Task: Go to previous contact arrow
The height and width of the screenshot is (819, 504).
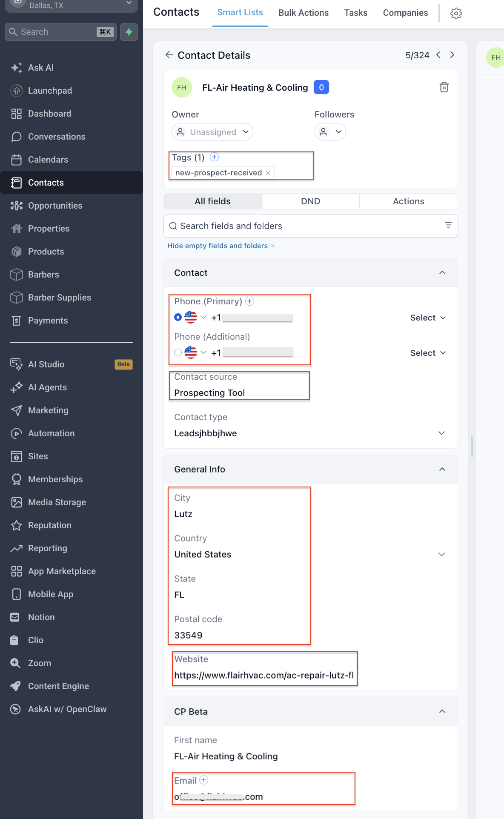Action: click(x=438, y=55)
